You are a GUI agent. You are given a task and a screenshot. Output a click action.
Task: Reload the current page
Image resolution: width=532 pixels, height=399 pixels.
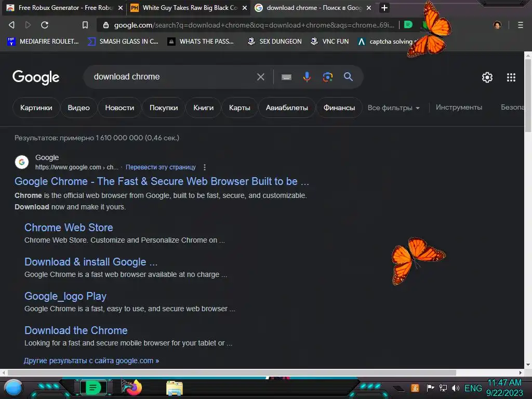[45, 25]
